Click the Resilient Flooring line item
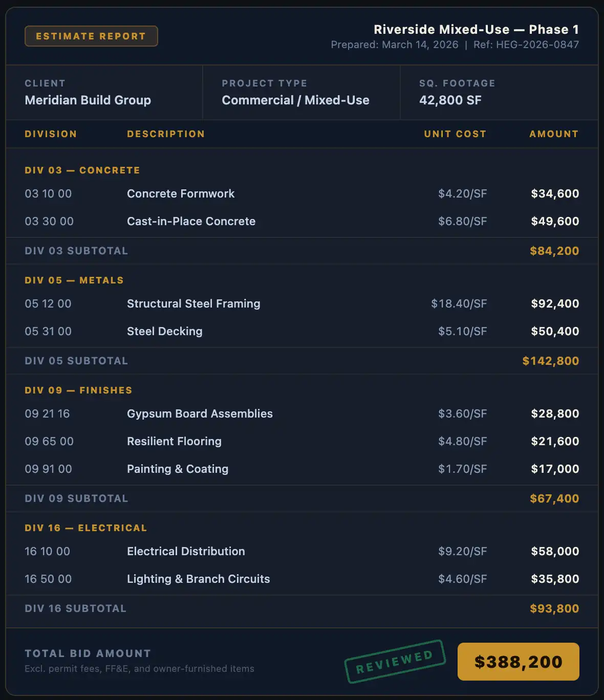 tap(174, 442)
